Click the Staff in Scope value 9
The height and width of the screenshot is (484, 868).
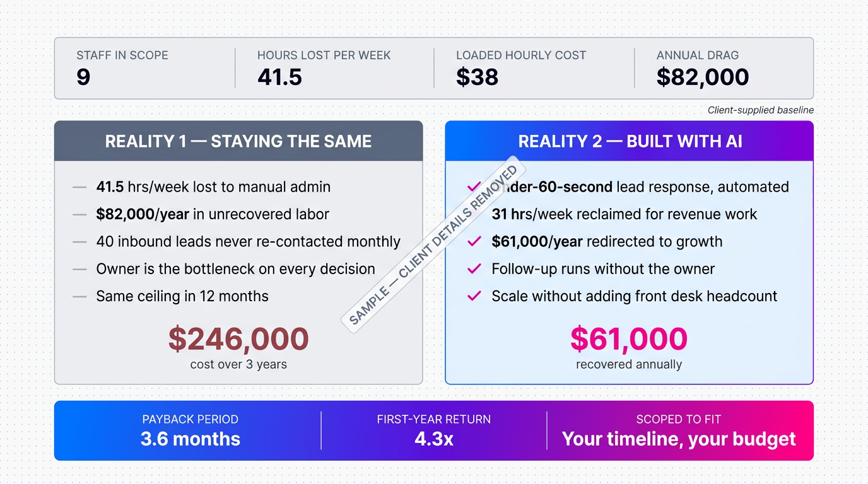(83, 77)
